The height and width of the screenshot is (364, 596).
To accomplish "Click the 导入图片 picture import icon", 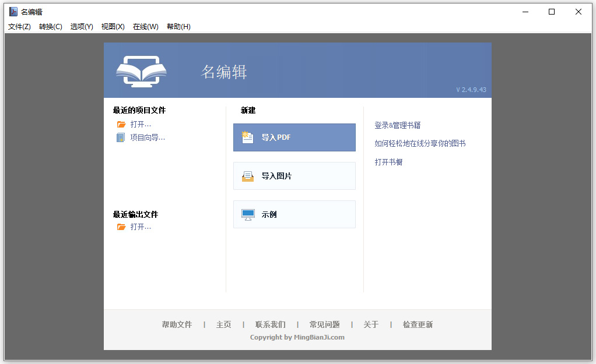I will (x=249, y=176).
